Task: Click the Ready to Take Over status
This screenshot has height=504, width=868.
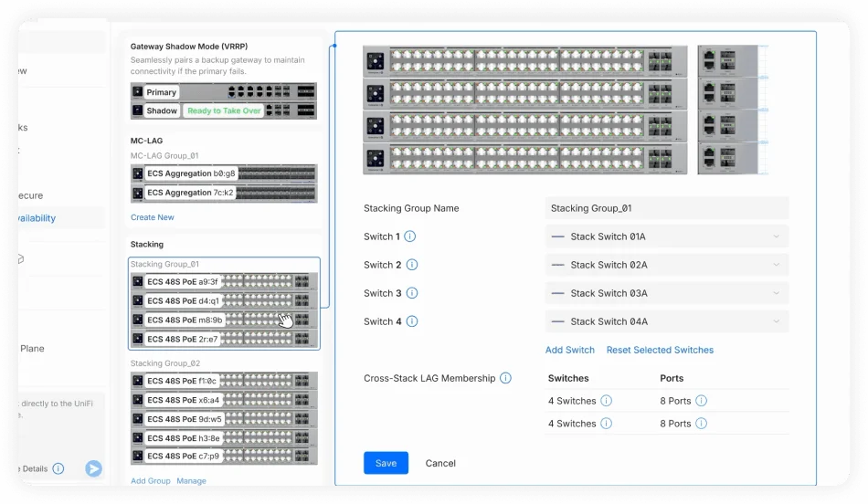Action: click(224, 110)
